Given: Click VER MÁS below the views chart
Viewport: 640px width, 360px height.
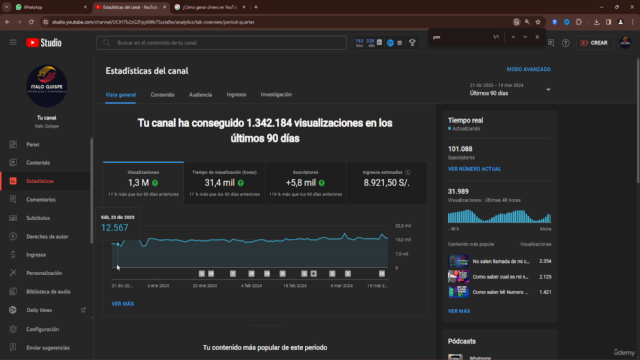Looking at the screenshot, I should (x=123, y=304).
